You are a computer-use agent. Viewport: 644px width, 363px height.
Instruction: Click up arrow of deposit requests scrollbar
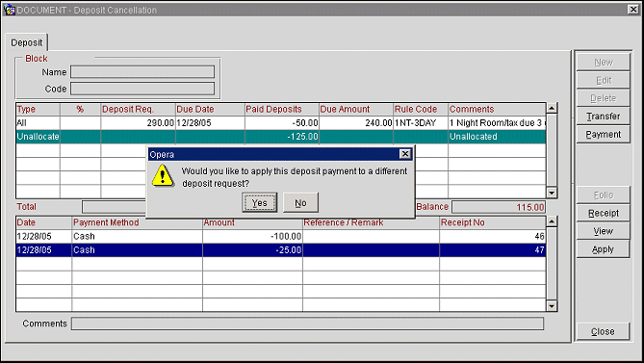point(552,108)
